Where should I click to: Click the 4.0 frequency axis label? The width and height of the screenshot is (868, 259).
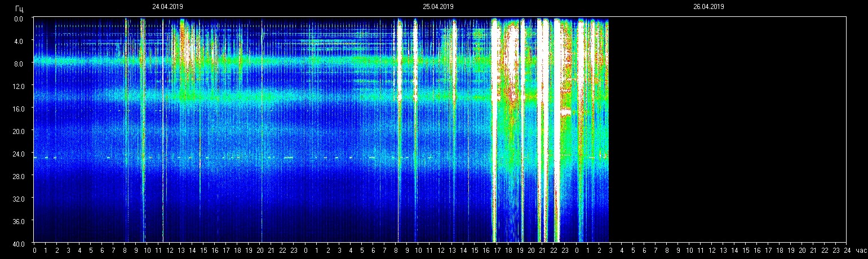(x=18, y=41)
